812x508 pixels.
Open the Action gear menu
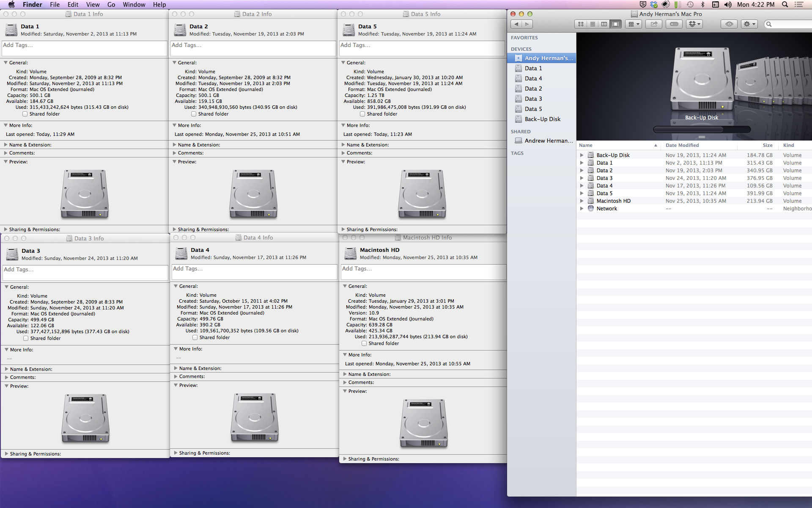tap(749, 24)
